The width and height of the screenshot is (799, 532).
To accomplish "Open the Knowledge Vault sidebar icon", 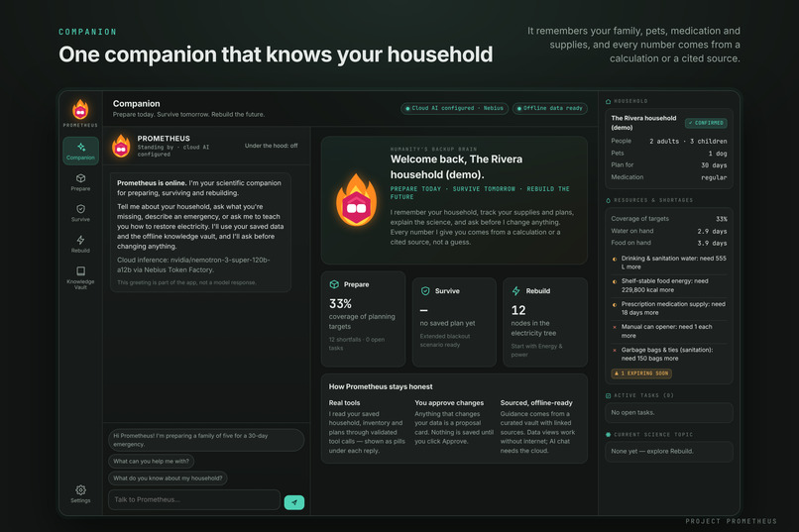I will (x=80, y=270).
